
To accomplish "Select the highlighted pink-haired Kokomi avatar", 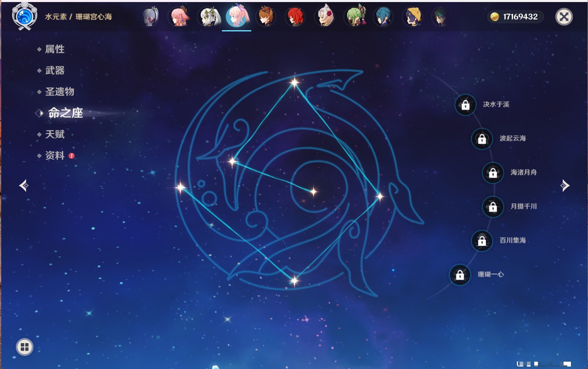I will [237, 16].
